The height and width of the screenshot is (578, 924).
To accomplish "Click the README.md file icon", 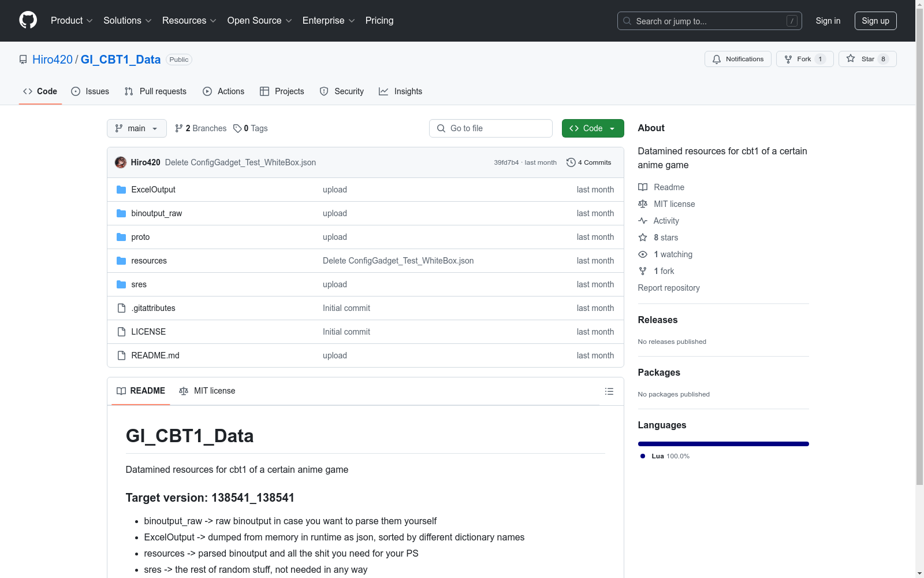I will (121, 355).
